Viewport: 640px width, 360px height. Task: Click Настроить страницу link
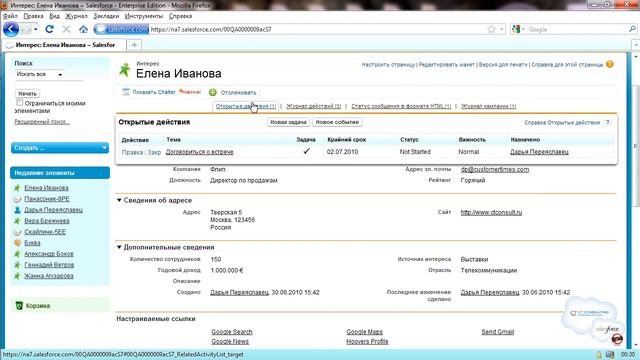pyautogui.click(x=388, y=64)
